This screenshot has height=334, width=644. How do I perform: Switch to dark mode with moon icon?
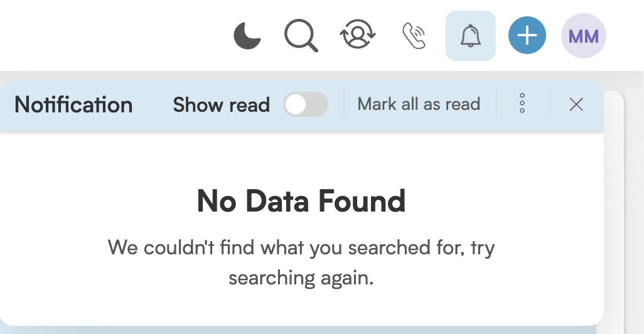pyautogui.click(x=247, y=36)
